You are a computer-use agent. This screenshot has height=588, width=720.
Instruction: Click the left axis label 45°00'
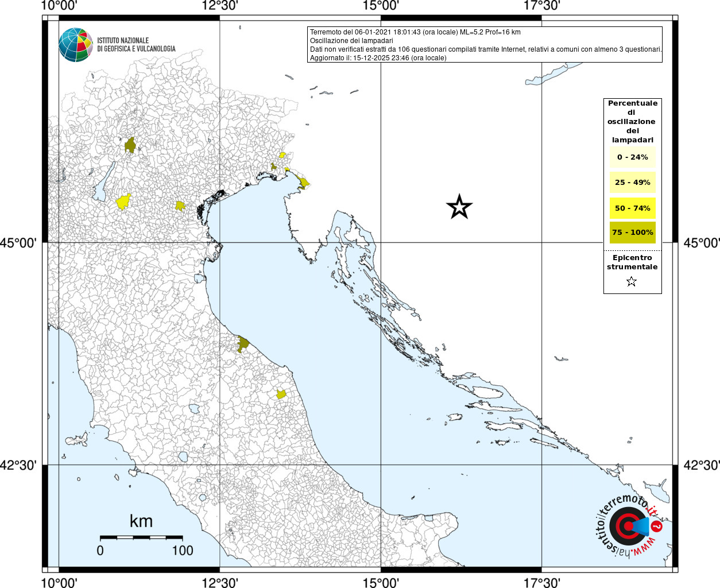[18, 243]
